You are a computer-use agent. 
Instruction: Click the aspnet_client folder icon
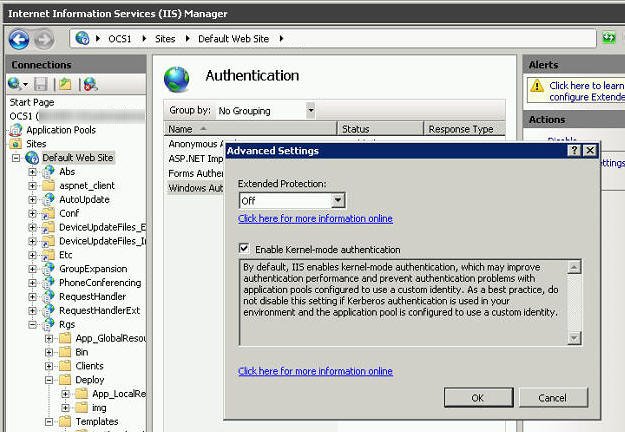click(x=49, y=185)
